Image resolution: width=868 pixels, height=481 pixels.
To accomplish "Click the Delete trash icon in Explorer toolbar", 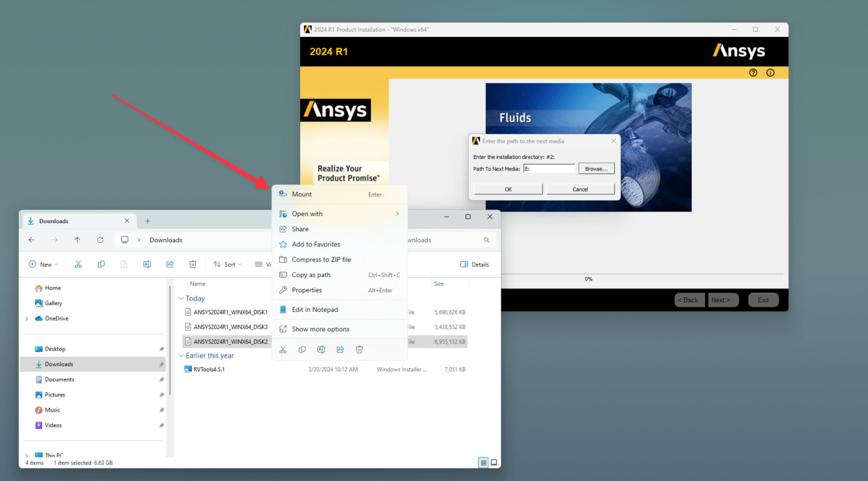I will click(x=193, y=264).
